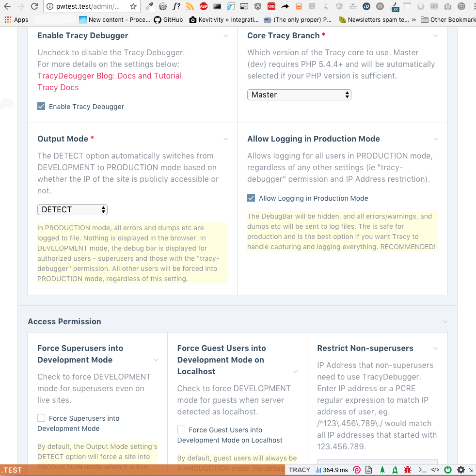Click the red CORS extension icon

coord(271,6)
